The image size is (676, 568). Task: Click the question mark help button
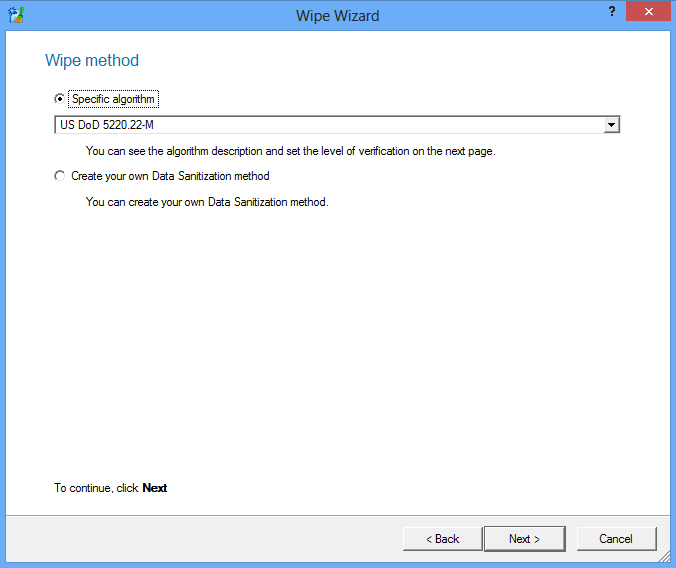611,12
